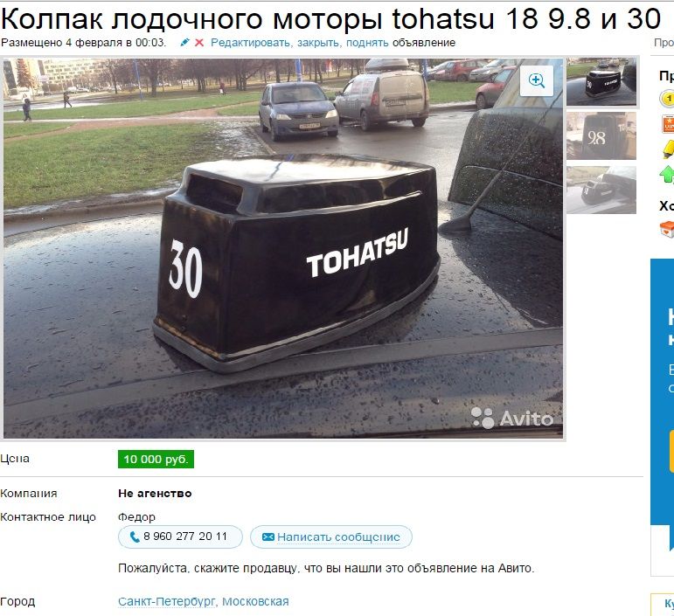Screen dimensions: 674x616
Task: Click the magnifier zoom icon on the photo
Action: point(537,80)
